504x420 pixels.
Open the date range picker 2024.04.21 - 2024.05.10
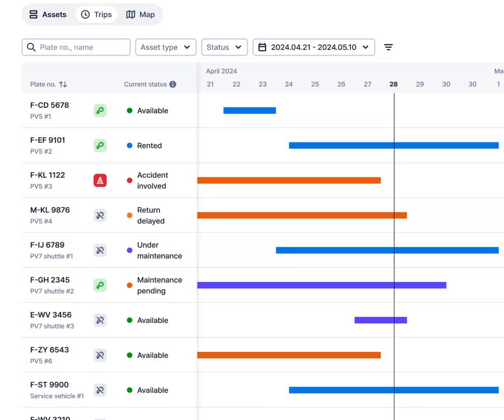click(x=313, y=47)
